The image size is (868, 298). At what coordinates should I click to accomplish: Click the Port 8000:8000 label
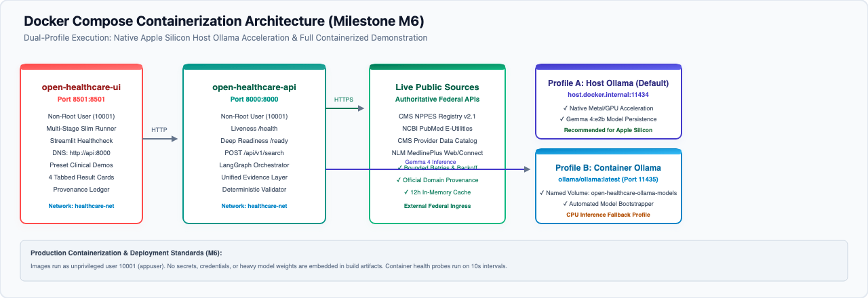pos(254,99)
